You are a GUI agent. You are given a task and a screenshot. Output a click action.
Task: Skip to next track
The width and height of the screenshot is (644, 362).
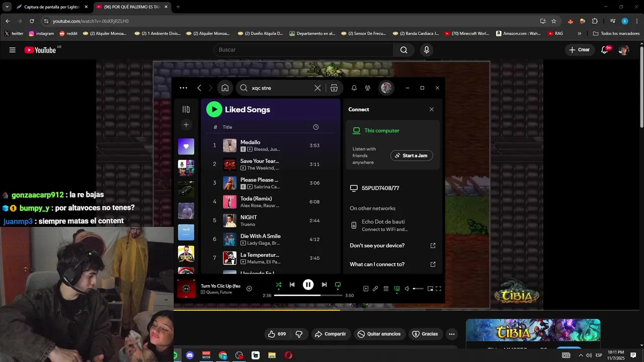(x=324, y=285)
